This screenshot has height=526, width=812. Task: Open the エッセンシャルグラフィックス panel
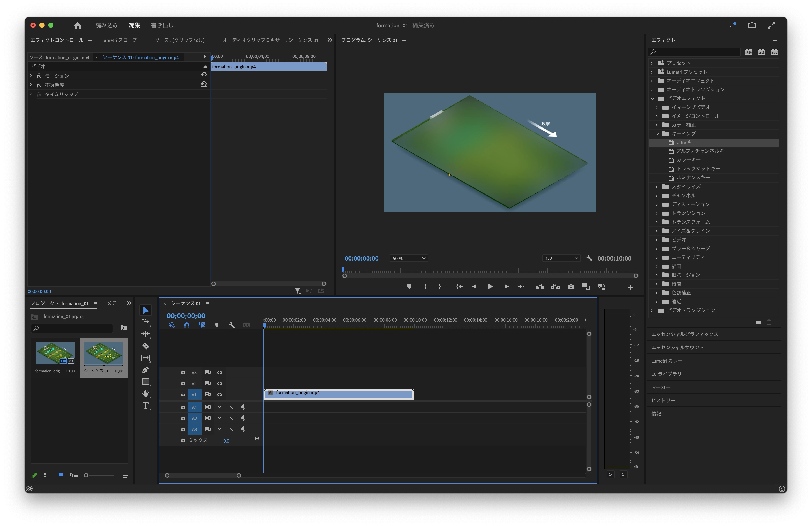point(684,334)
